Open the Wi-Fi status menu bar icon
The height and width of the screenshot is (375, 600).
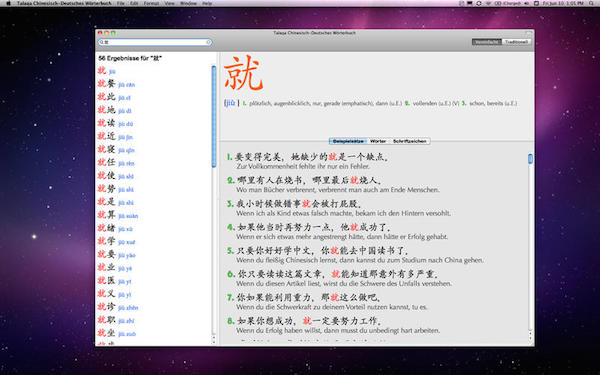pos(489,3)
